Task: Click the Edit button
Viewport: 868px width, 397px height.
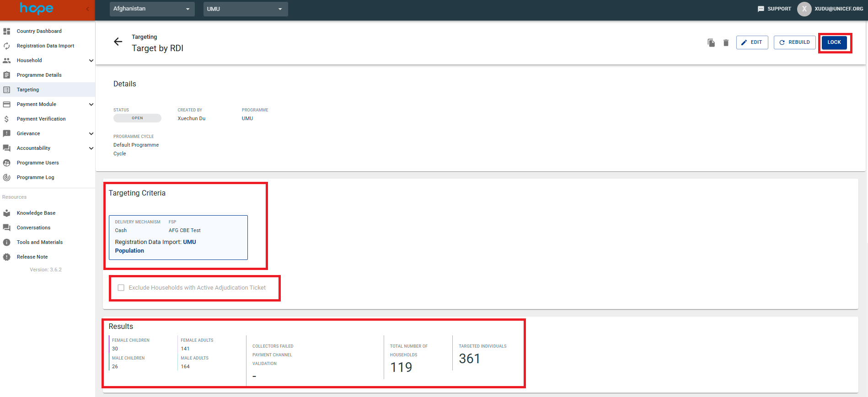Action: [x=752, y=42]
